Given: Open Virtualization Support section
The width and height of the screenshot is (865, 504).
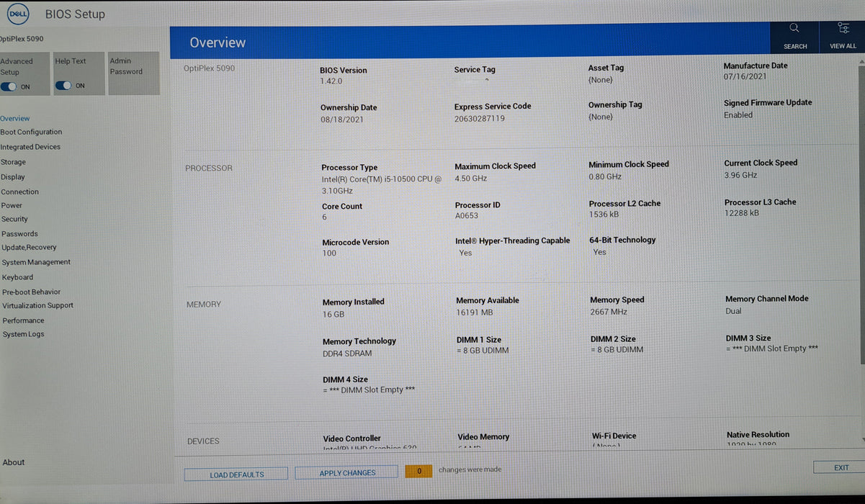Looking at the screenshot, I should point(37,306).
